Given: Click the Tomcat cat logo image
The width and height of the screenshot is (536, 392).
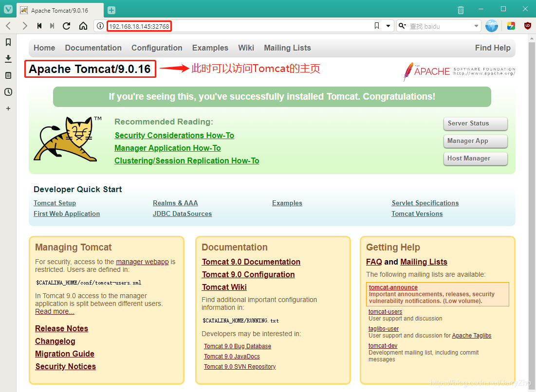Looking at the screenshot, I should pyautogui.click(x=67, y=139).
